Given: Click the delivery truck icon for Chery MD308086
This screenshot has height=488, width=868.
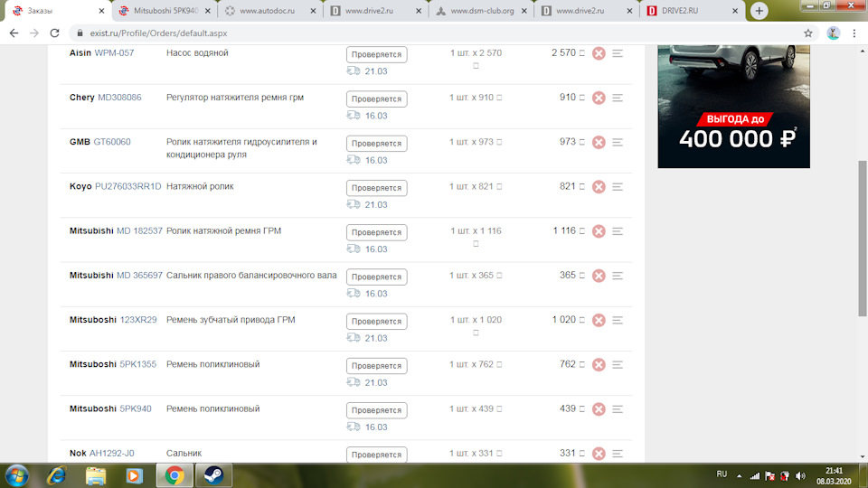Looking at the screenshot, I should pos(354,115).
